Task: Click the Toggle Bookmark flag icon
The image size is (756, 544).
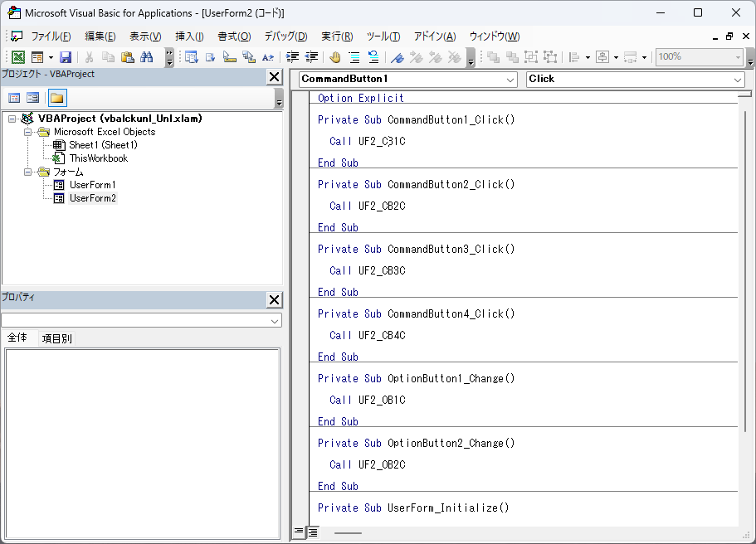Action: pos(398,57)
